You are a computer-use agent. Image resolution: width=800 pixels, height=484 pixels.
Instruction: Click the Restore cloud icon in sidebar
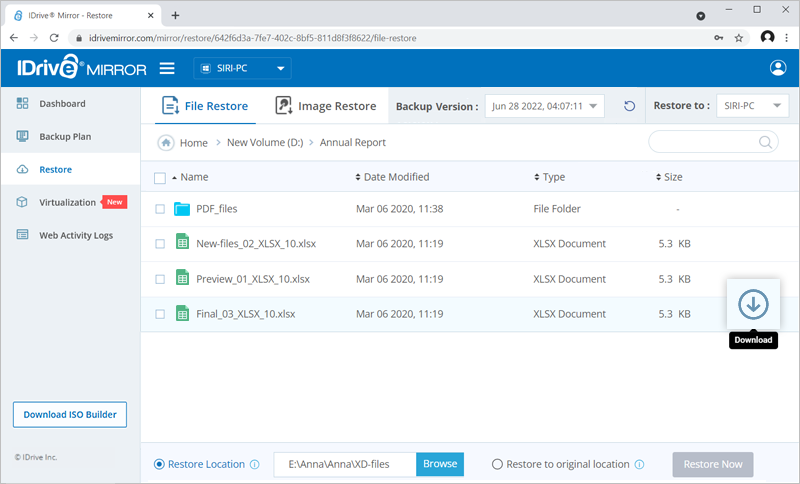click(x=22, y=169)
